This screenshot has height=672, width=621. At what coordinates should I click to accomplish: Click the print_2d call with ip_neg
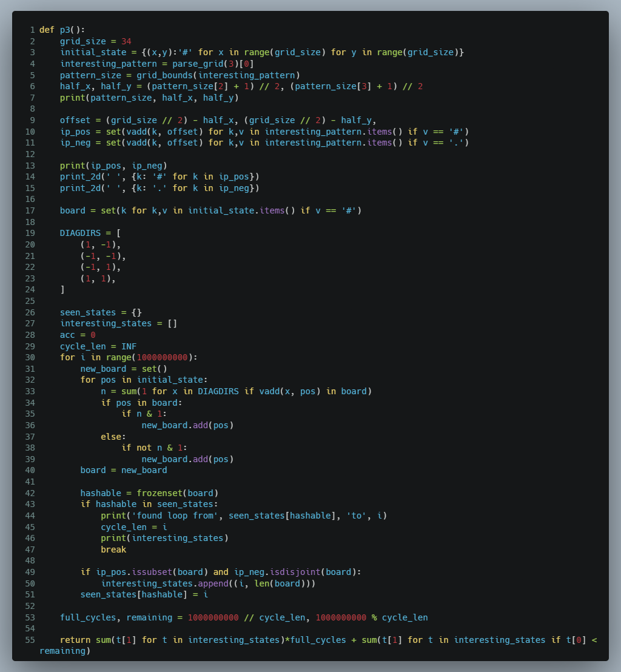tap(159, 188)
